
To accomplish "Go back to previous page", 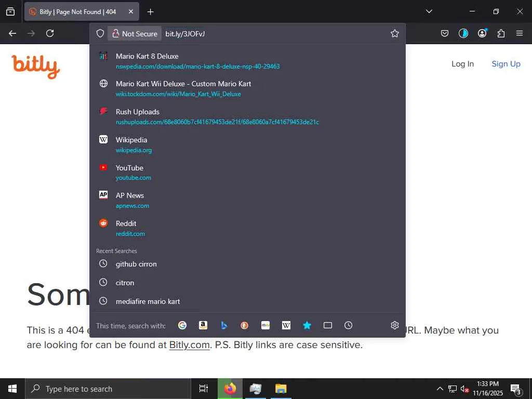I will coord(12,33).
